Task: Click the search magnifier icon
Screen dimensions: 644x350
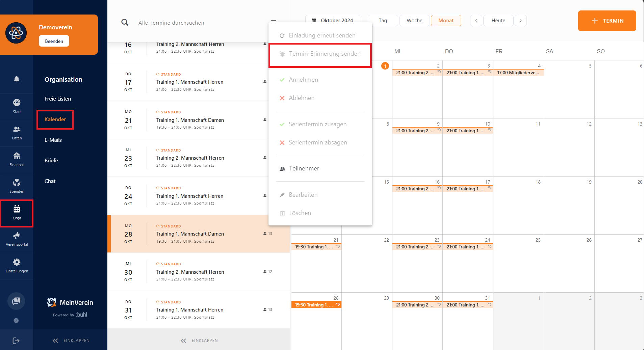Action: [x=125, y=23]
